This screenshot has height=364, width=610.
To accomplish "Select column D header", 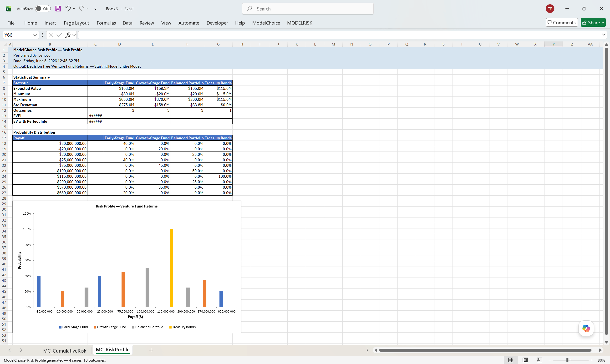I will (x=119, y=44).
